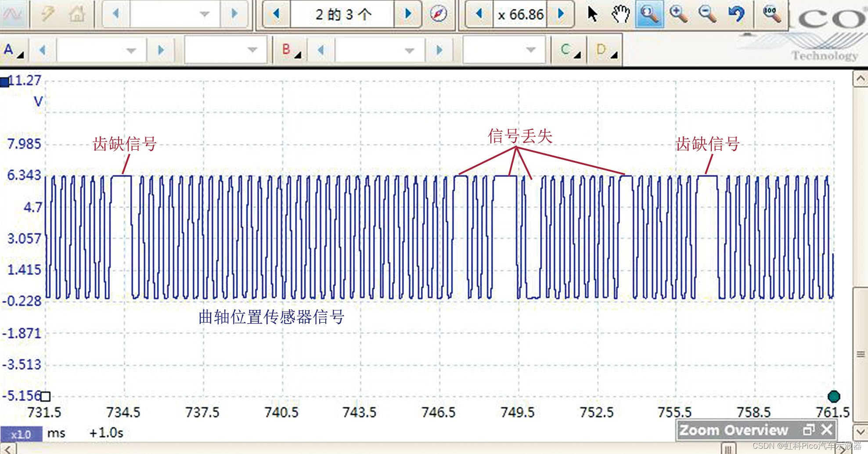Screen dimensions: 868x454
Task: Click the blue channel axis marker square
Action: (4, 82)
